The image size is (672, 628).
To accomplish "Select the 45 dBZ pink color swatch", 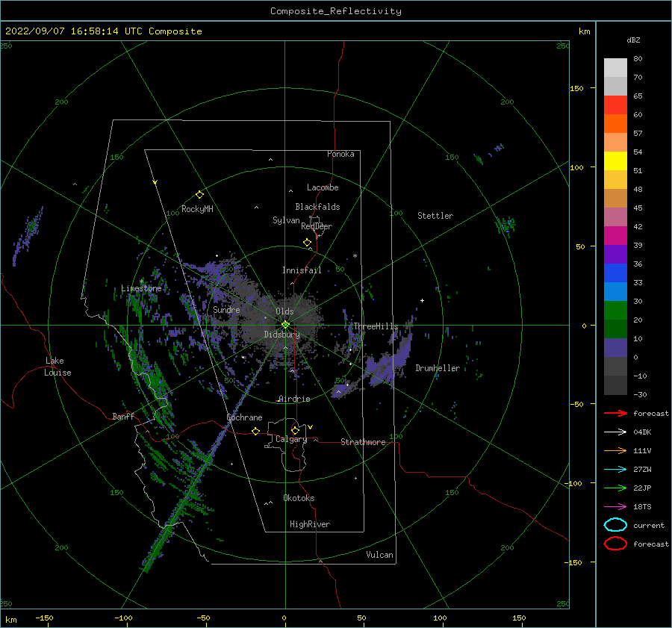I will coord(615,217).
